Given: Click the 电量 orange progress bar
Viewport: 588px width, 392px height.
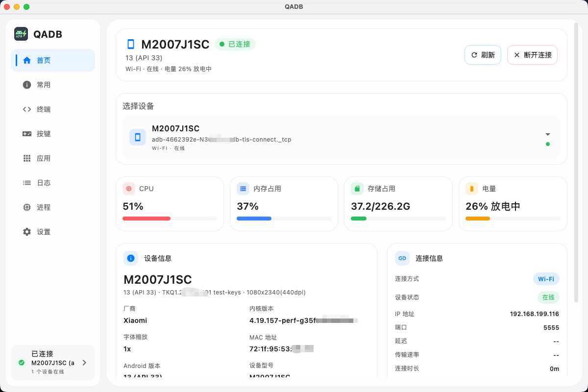Looking at the screenshot, I should 513,219.
